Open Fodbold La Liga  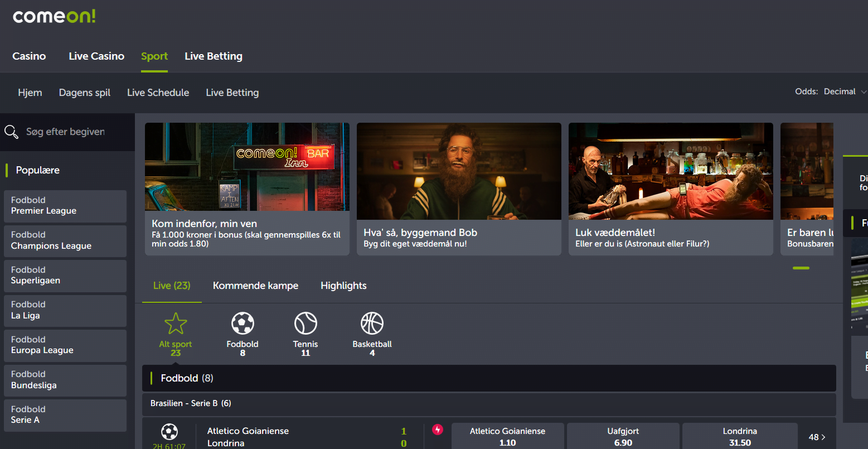click(65, 311)
